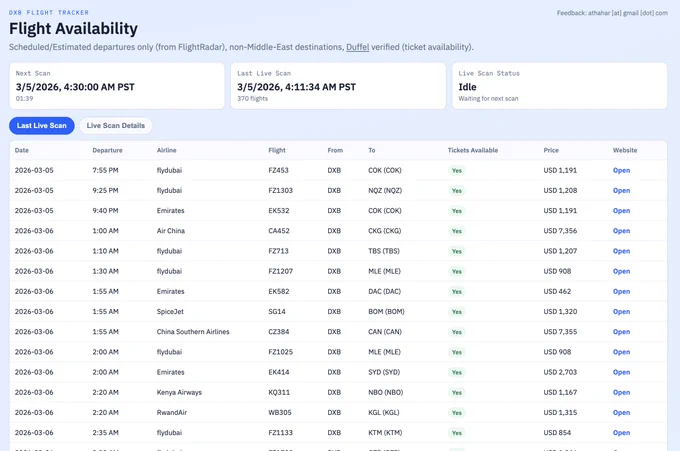Click the Yes badge for flight FZ453
This screenshot has width=680, height=451.
[456, 170]
